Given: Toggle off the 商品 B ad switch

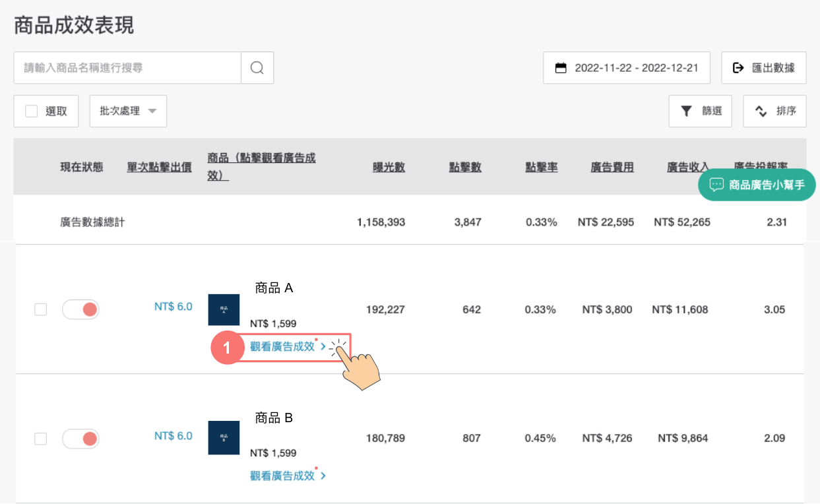Looking at the screenshot, I should pyautogui.click(x=80, y=439).
